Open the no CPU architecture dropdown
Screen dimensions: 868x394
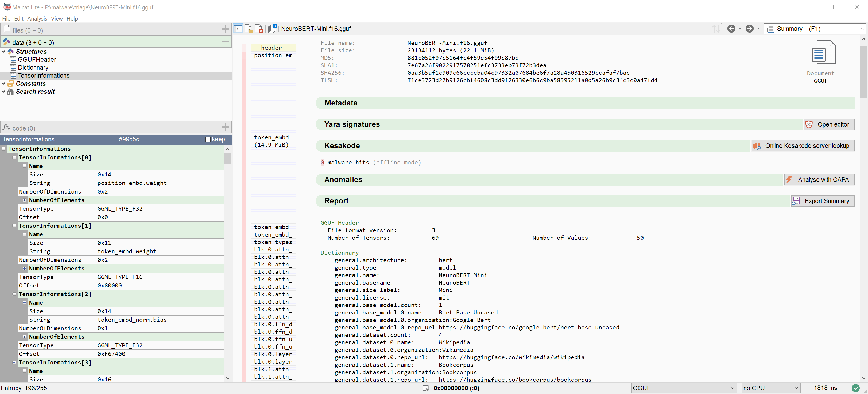771,388
